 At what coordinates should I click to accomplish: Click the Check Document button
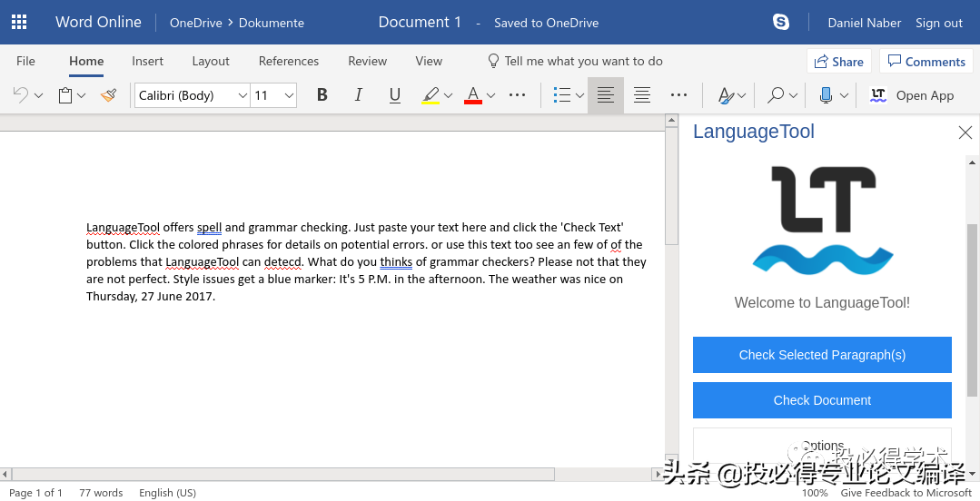tap(822, 400)
